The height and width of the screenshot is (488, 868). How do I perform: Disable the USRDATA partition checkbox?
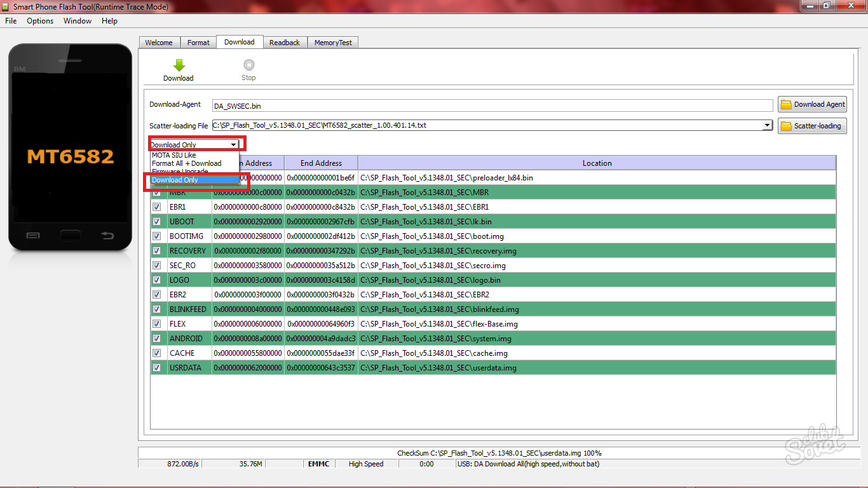156,368
